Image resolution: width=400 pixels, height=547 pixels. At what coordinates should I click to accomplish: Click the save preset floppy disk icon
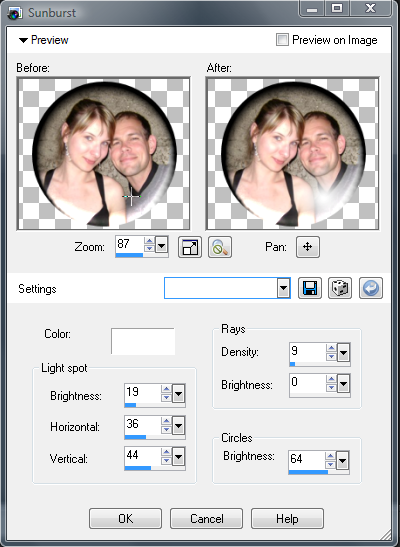(x=310, y=288)
